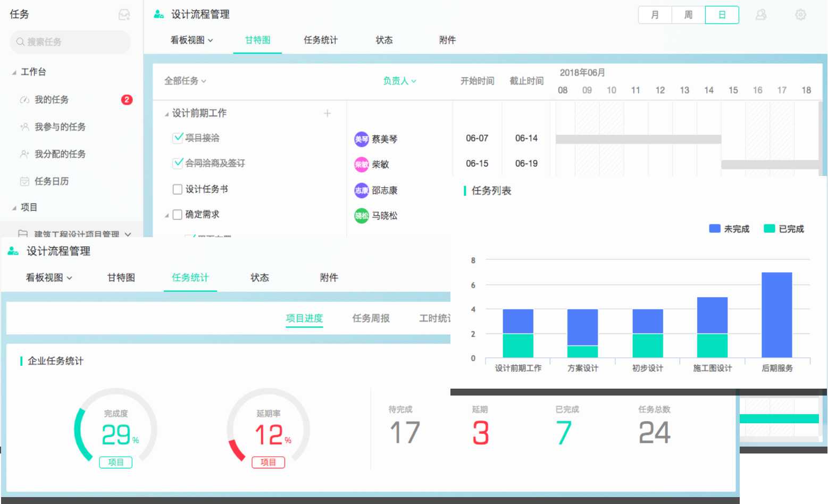The width and height of the screenshot is (828, 504).
Task: Open the settings gear at top right
Action: point(800,15)
